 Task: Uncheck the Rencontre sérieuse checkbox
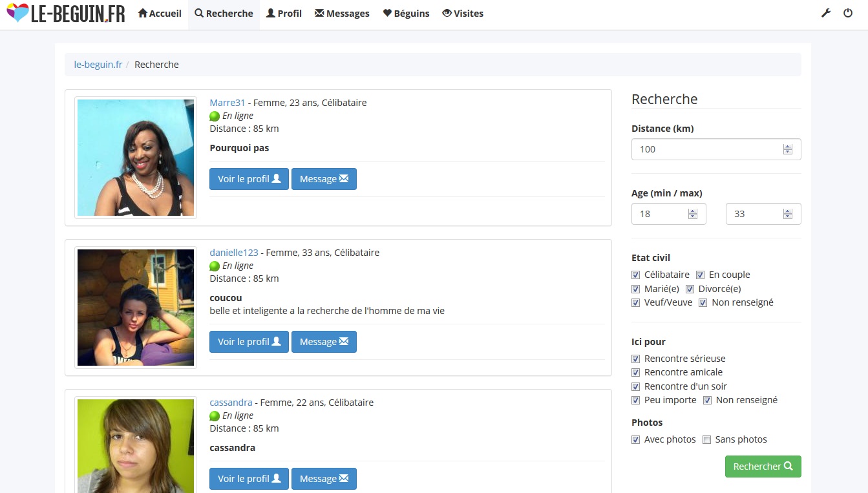click(x=636, y=359)
